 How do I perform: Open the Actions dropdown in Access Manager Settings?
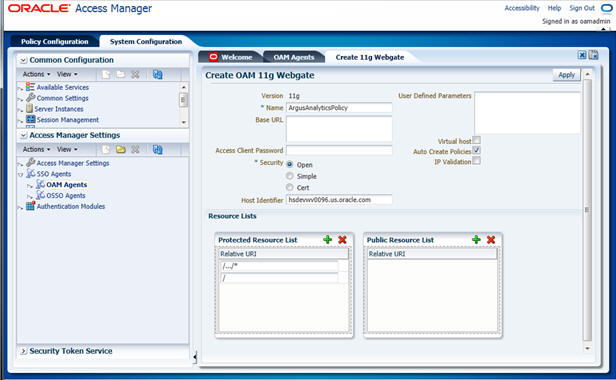tap(36, 149)
